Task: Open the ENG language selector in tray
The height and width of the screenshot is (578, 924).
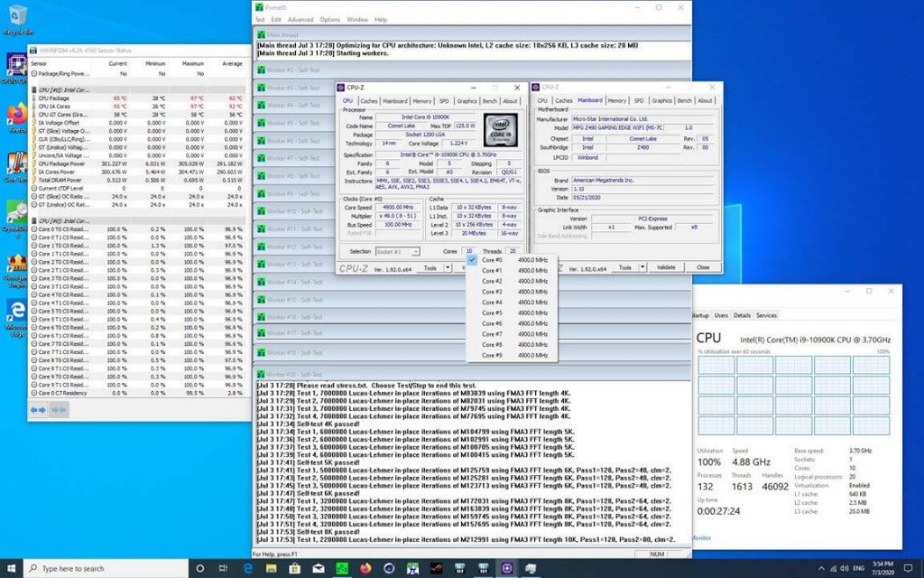Action: tap(858, 569)
